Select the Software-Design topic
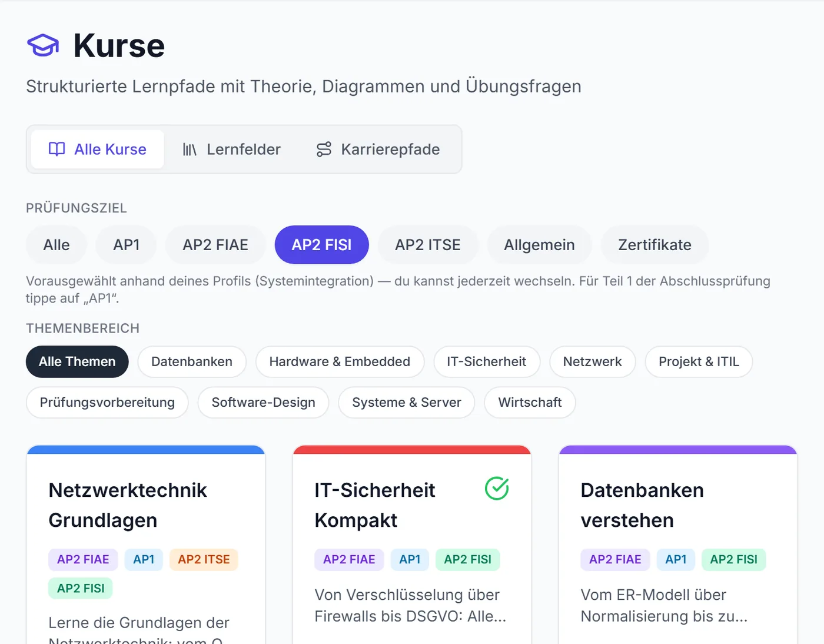 pos(263,403)
